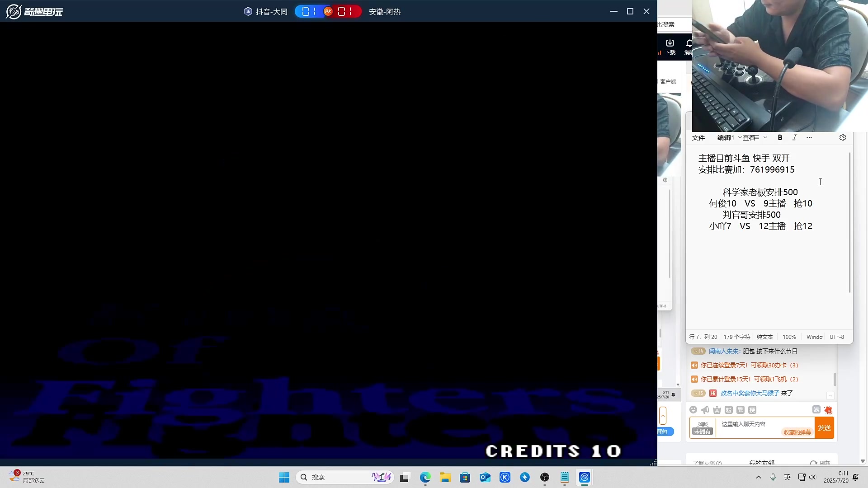The height and width of the screenshot is (488, 868).
Task: Open Notepad settings gear icon
Action: (x=843, y=137)
